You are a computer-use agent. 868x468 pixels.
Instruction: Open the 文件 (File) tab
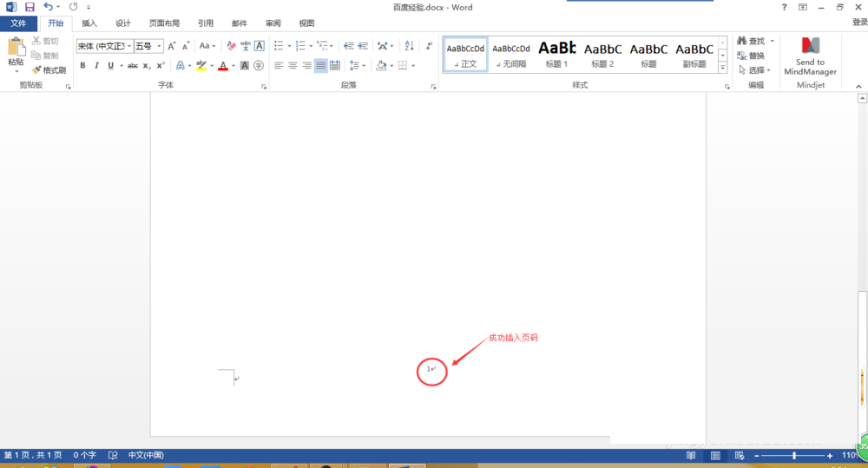pos(18,23)
